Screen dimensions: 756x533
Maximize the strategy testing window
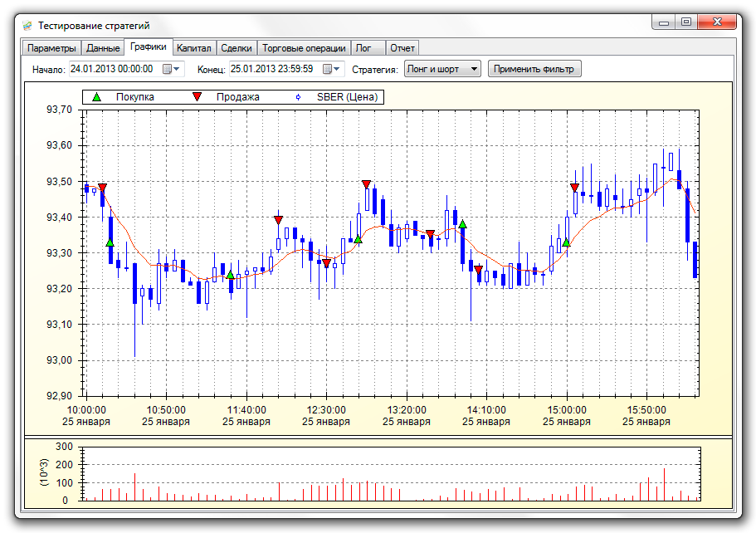(685, 22)
